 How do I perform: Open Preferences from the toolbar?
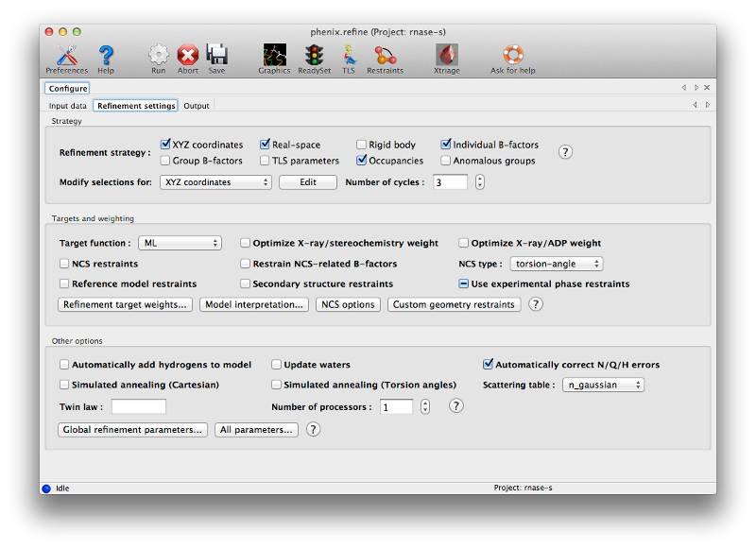(66, 55)
